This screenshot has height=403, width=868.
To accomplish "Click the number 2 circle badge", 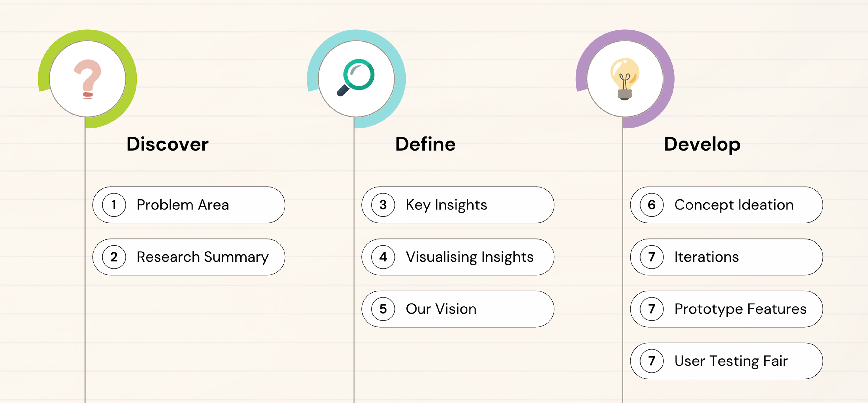I will [114, 257].
